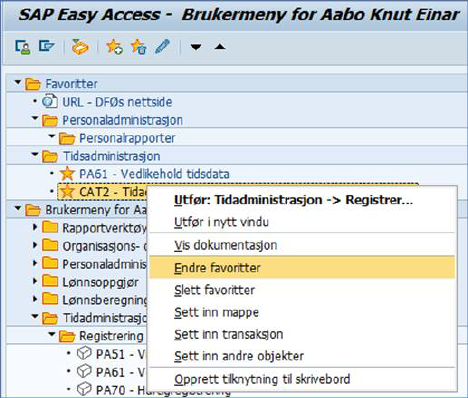Collapse the Tidsadministrasjon favorites folder
Image resolution: width=468 pixels, height=398 pixels.
pyautogui.click(x=35, y=154)
